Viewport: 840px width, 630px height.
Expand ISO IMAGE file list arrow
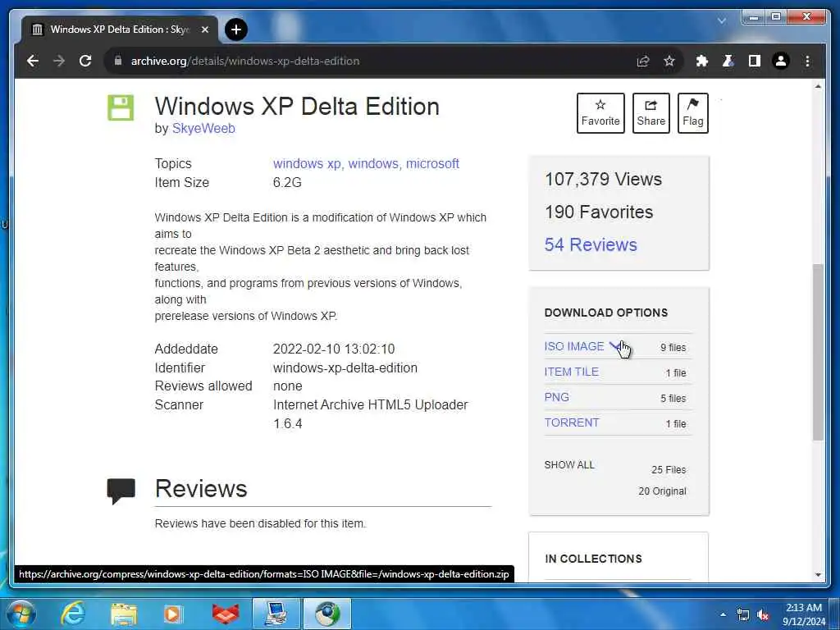click(614, 347)
